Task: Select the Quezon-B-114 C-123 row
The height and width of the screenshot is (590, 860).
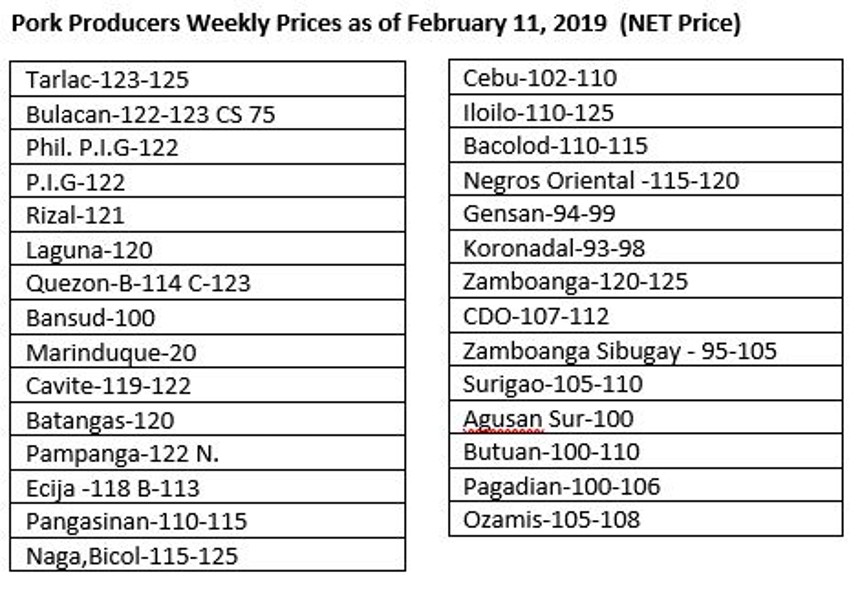Action: point(138,284)
